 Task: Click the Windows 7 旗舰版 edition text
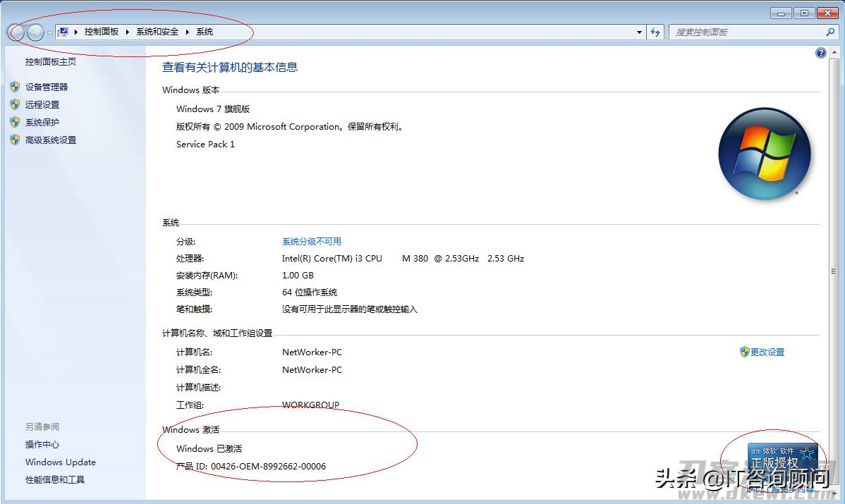213,109
